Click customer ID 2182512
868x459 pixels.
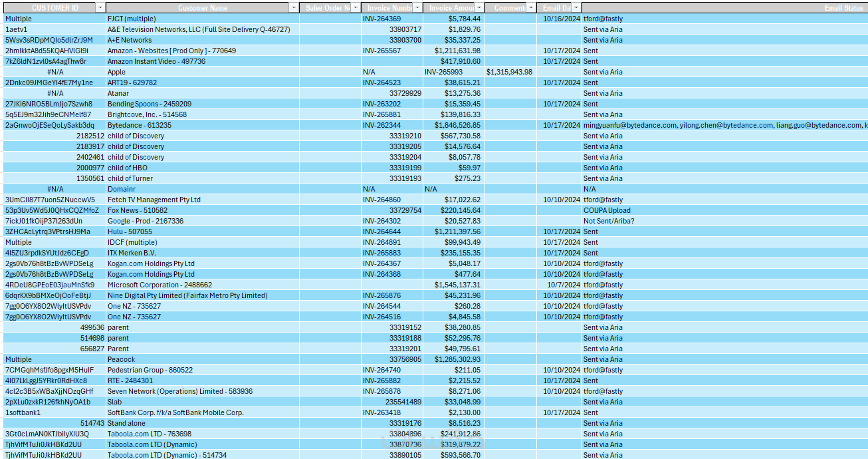pos(54,136)
